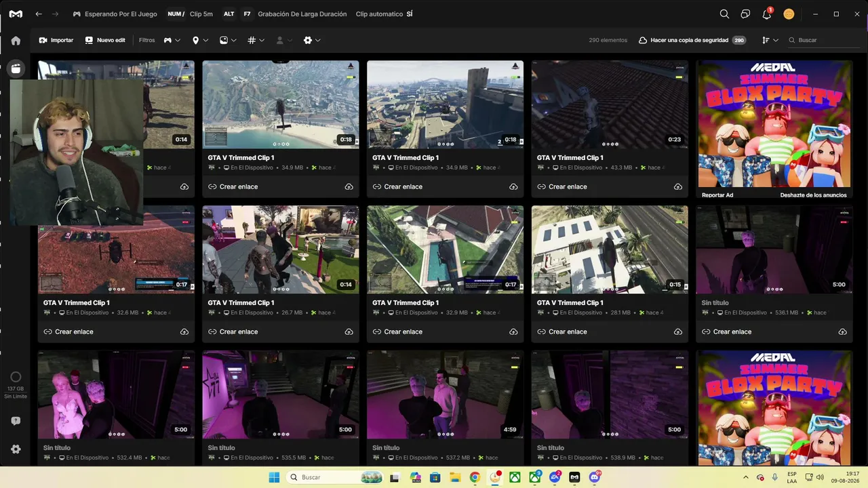
Task: Create link for the 26.7 MB clip
Action: click(233, 331)
